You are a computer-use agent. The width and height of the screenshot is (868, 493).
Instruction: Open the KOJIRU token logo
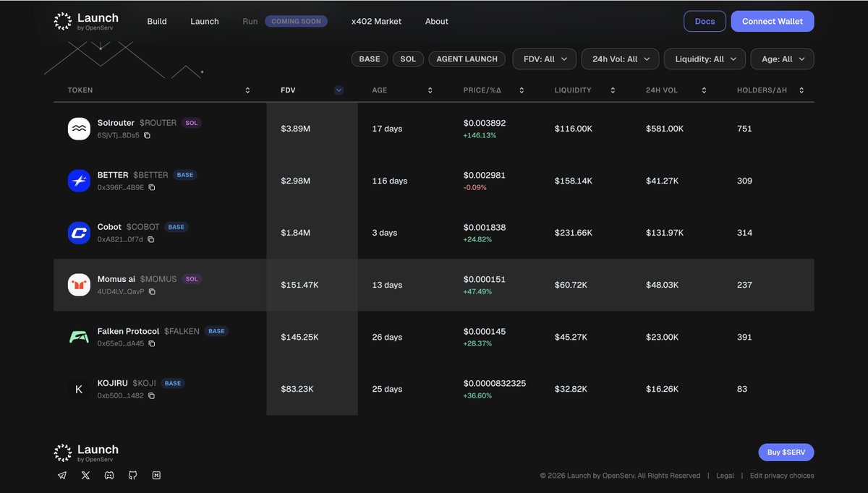(x=79, y=389)
